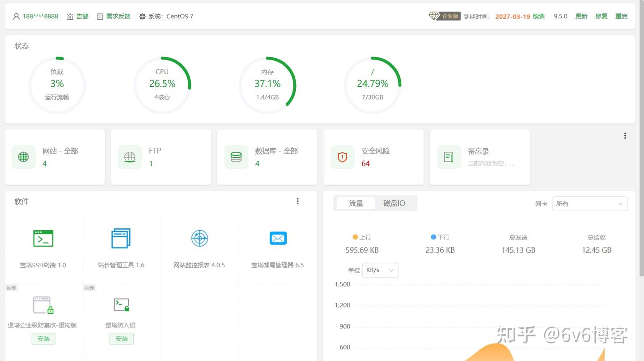Click the user account icon
The width and height of the screenshot is (644, 361).
(17, 17)
